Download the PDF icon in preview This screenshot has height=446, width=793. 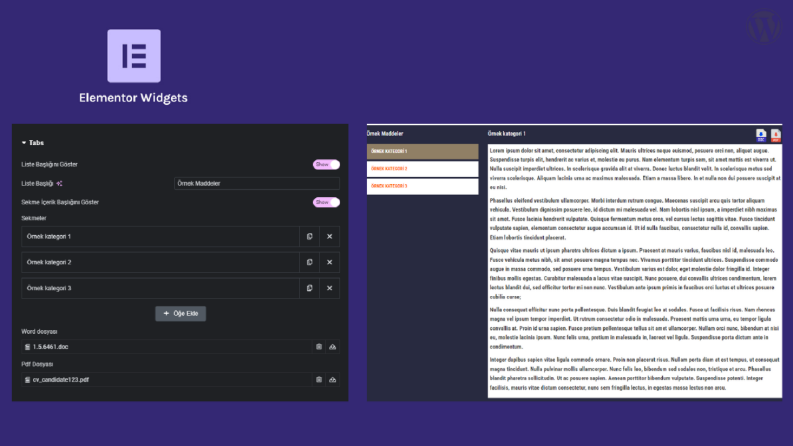775,135
